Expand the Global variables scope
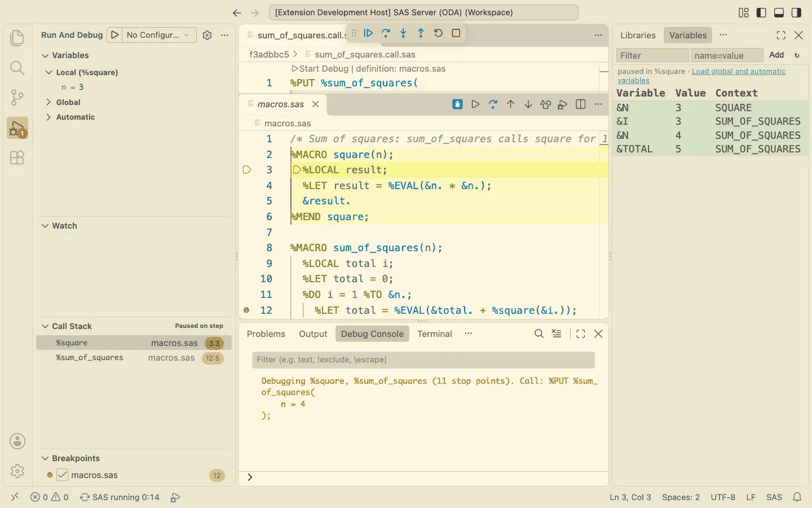812x508 pixels. (x=49, y=102)
